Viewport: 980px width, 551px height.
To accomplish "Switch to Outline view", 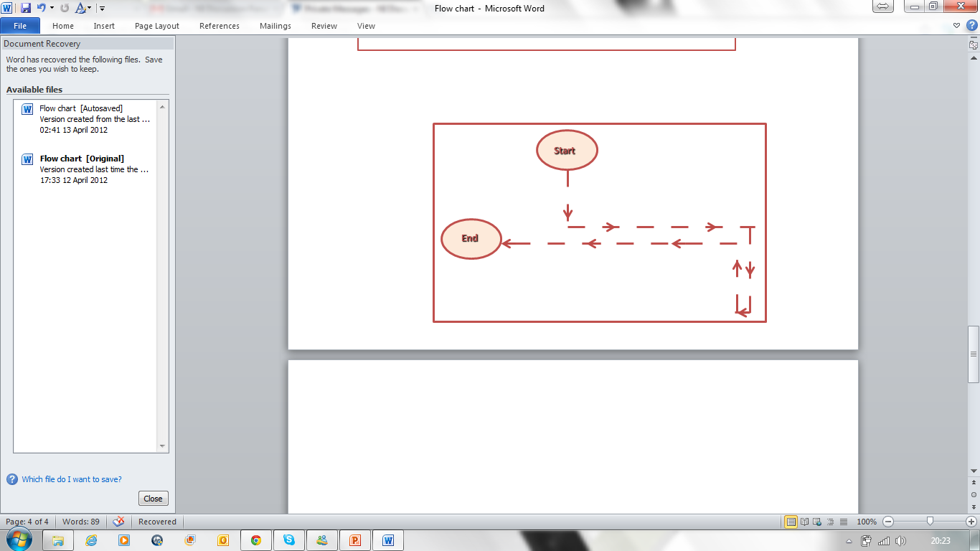I will coord(831,522).
